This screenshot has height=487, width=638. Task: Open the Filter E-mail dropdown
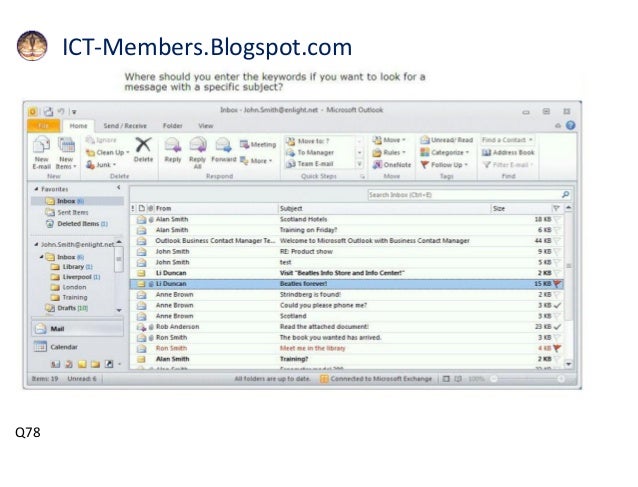pos(508,165)
